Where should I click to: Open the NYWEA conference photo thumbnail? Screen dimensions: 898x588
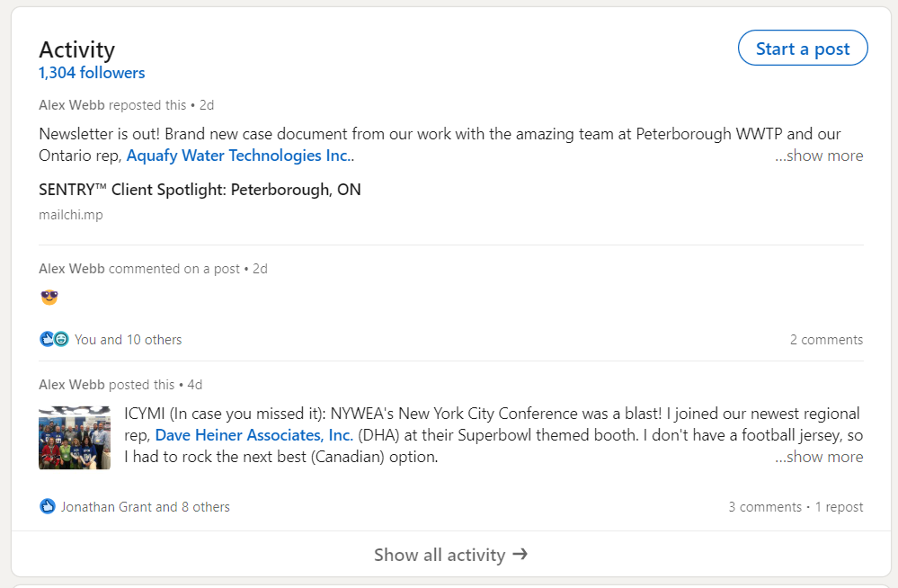pos(75,438)
